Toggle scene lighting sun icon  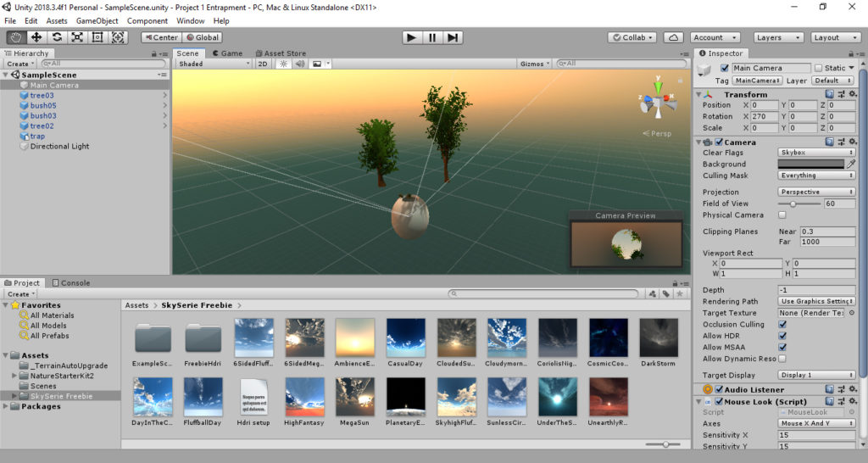(283, 64)
